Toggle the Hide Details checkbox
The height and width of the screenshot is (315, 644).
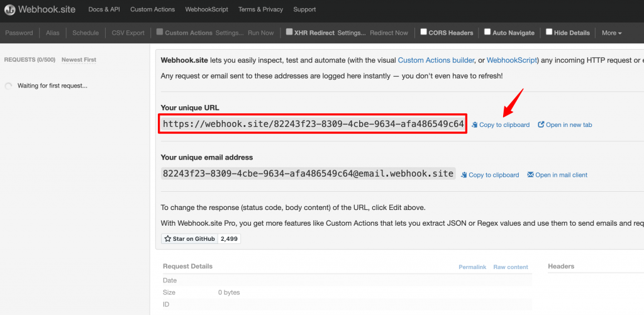point(548,31)
